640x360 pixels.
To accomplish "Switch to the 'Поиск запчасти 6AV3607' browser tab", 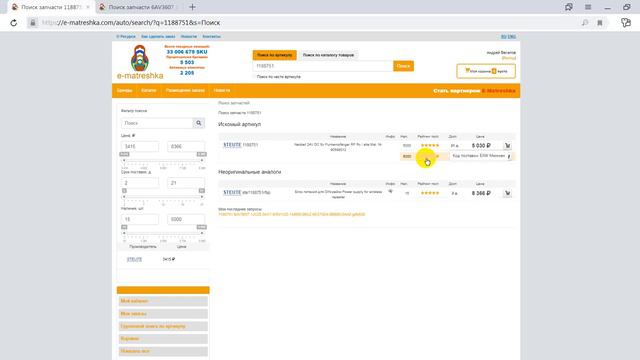I will click(x=141, y=7).
